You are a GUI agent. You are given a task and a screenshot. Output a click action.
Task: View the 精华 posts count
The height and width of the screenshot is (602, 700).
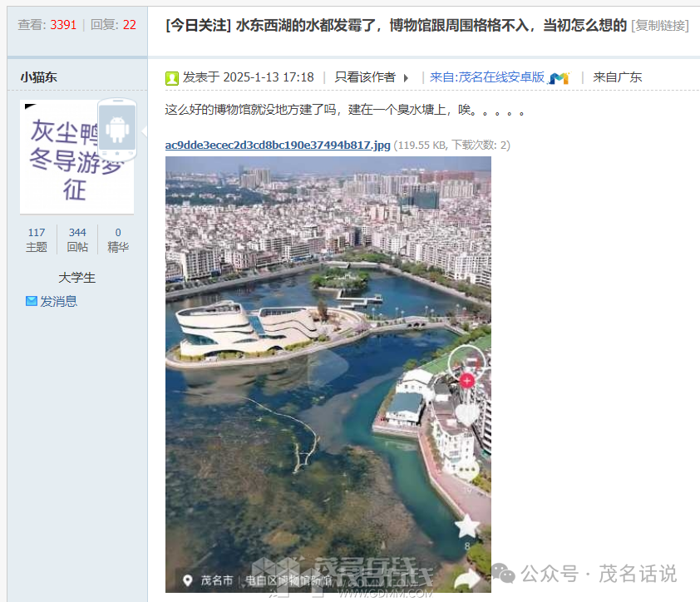pos(118,239)
